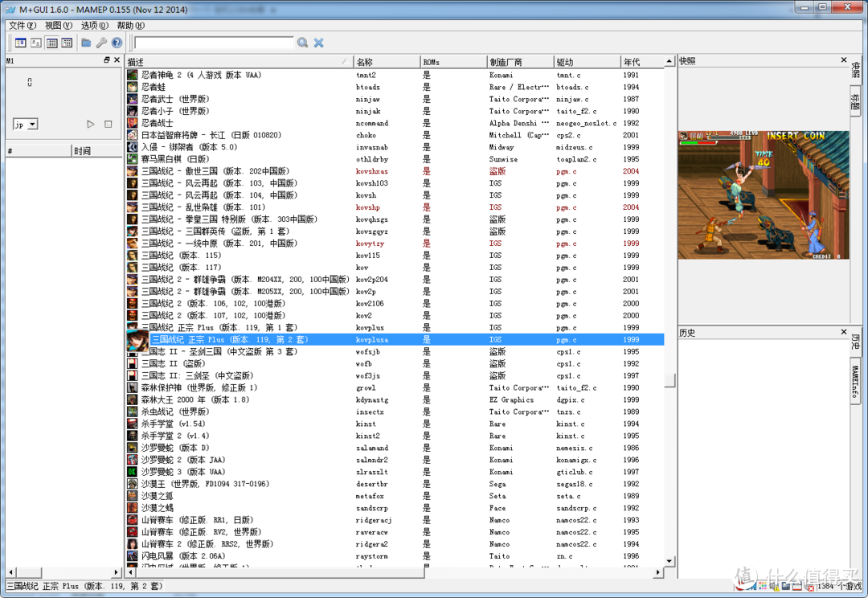Open the 视图(V) menu
Screen dimensions: 868x598
point(59,26)
